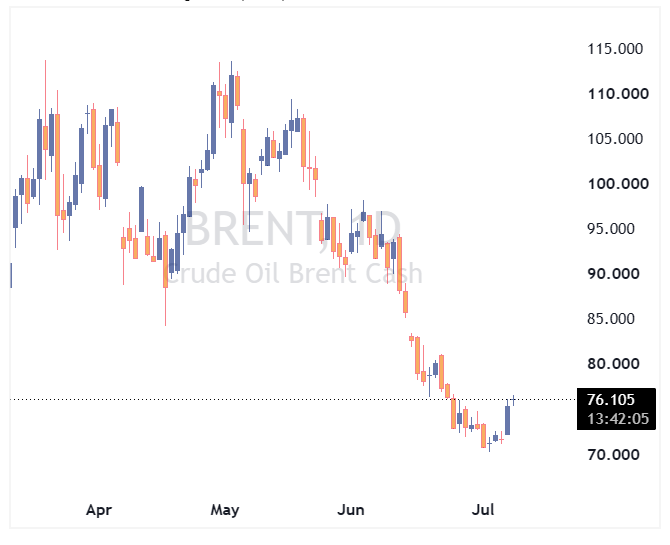Click the large blue July candle body
This screenshot has height=545, width=670.
click(507, 420)
